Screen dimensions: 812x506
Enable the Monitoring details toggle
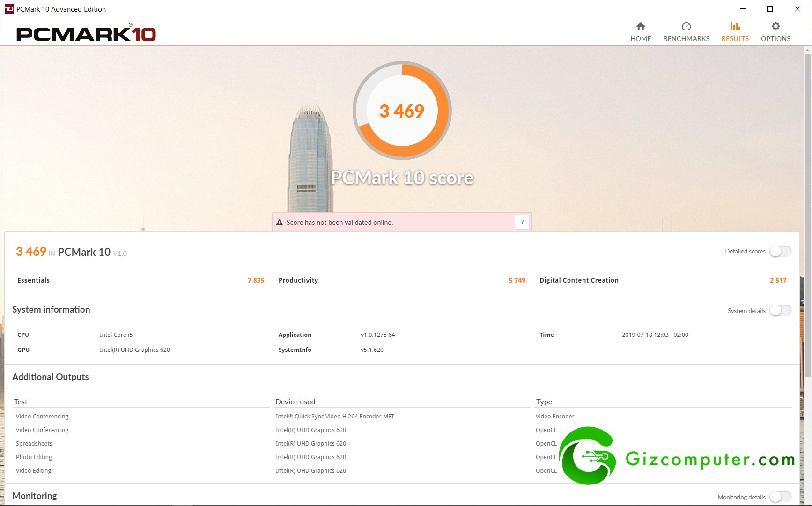[780, 497]
